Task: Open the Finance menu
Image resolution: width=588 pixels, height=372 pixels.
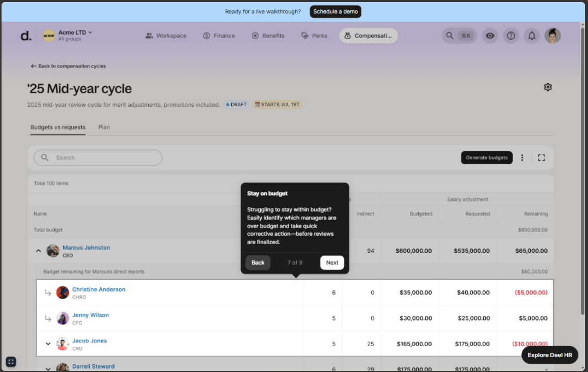Action: pos(218,36)
